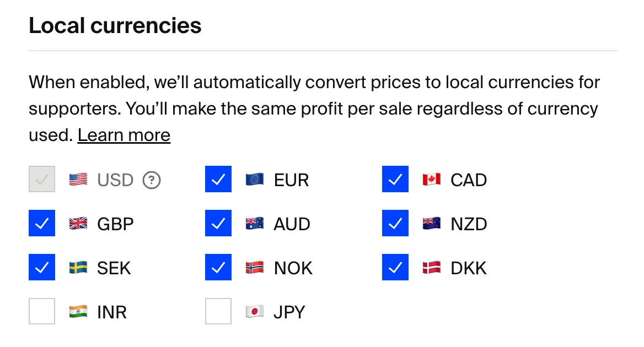Click the New Zealand flag beside NZD
644x347 pixels.
tap(431, 223)
